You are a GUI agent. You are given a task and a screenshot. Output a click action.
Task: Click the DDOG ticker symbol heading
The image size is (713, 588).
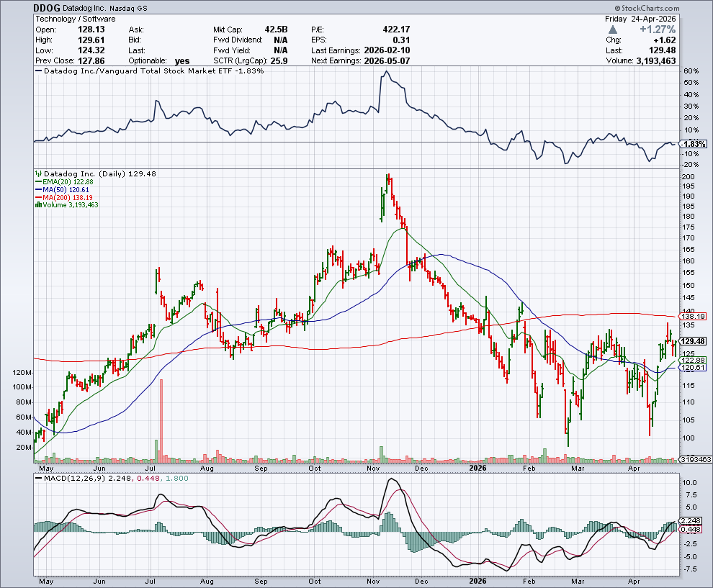point(46,8)
